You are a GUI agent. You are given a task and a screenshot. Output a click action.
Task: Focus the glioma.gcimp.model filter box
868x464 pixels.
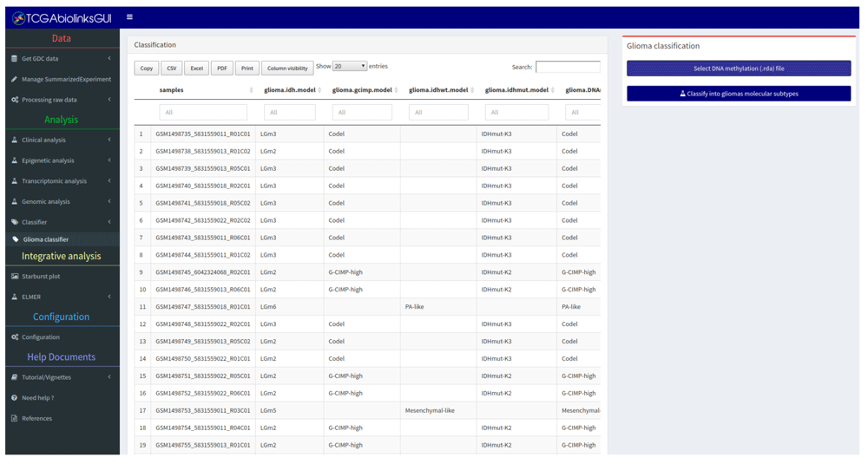coord(362,112)
